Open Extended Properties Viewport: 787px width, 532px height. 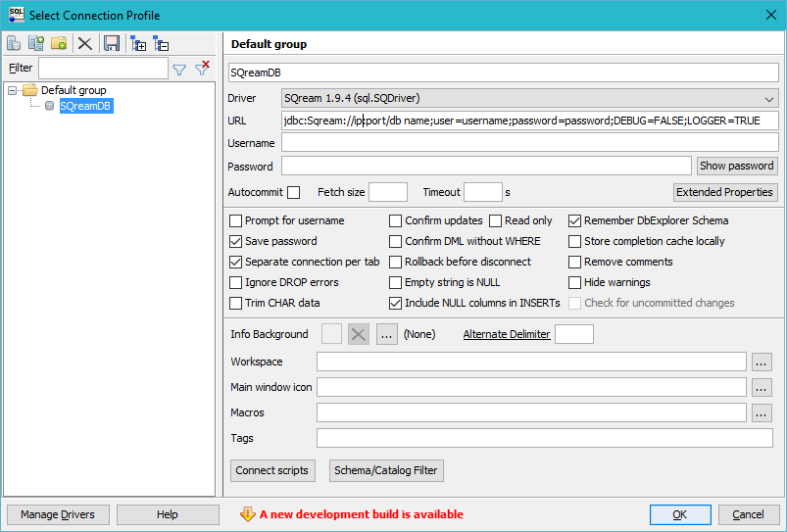click(724, 192)
